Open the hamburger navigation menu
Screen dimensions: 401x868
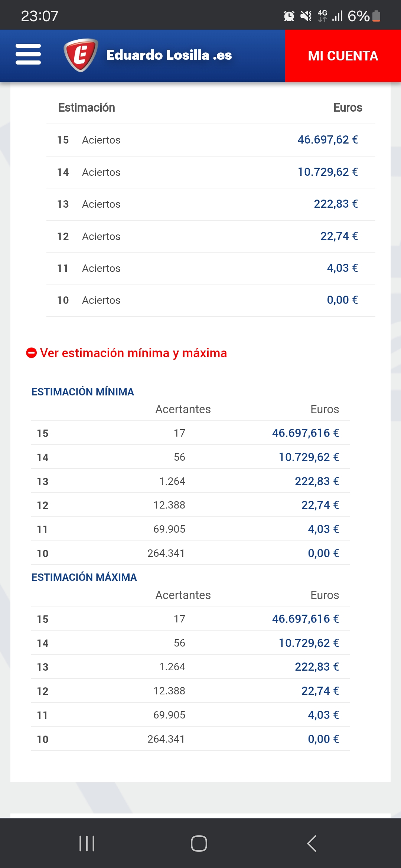(x=28, y=55)
